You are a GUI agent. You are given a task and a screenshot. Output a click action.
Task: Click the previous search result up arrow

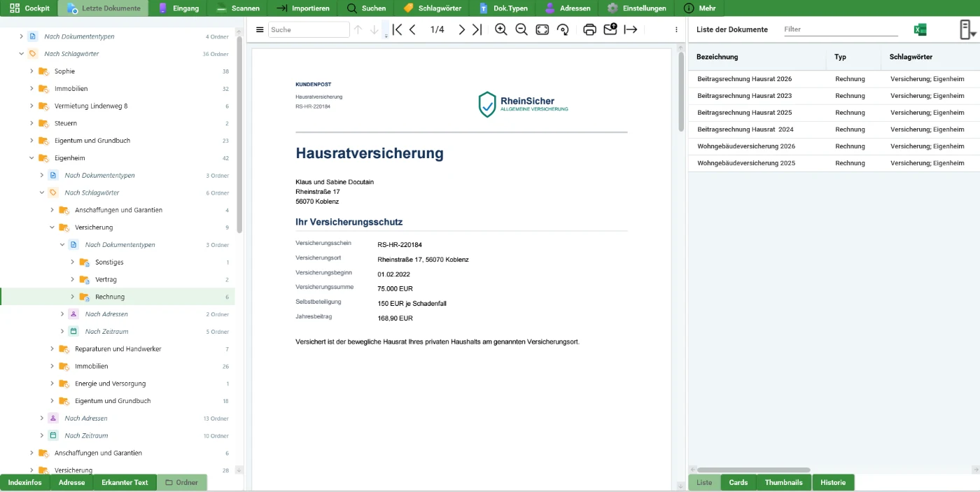point(358,29)
